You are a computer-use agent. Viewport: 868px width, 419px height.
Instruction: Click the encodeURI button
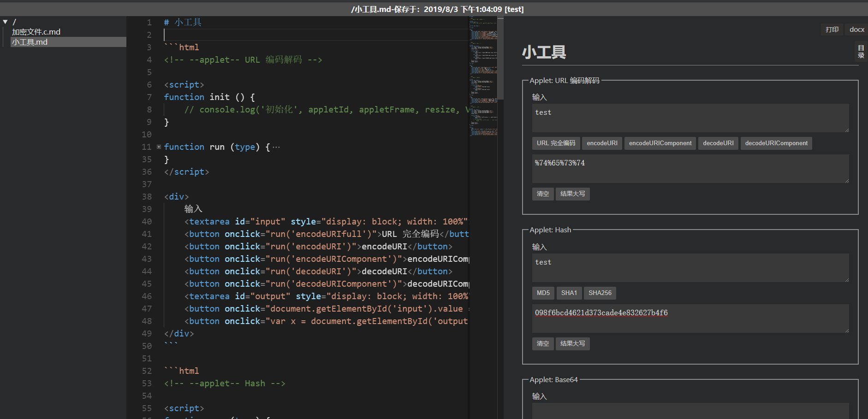[602, 143]
